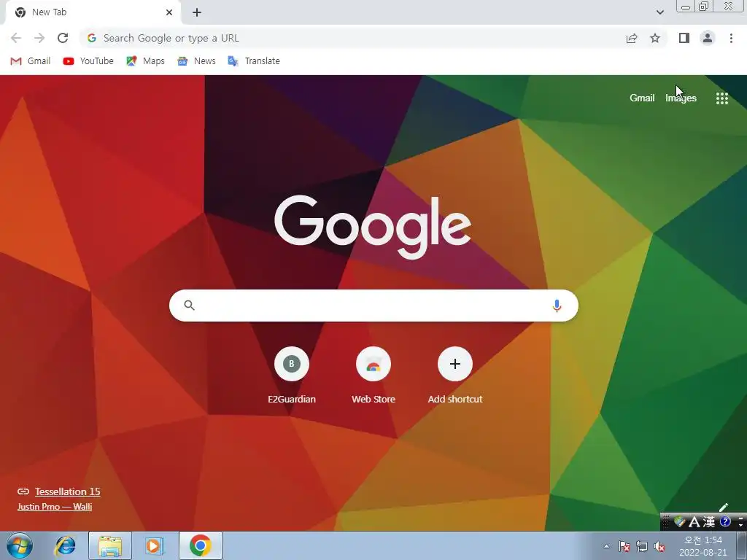The image size is (747, 560).
Task: Open the profile avatar button
Action: [x=708, y=38]
